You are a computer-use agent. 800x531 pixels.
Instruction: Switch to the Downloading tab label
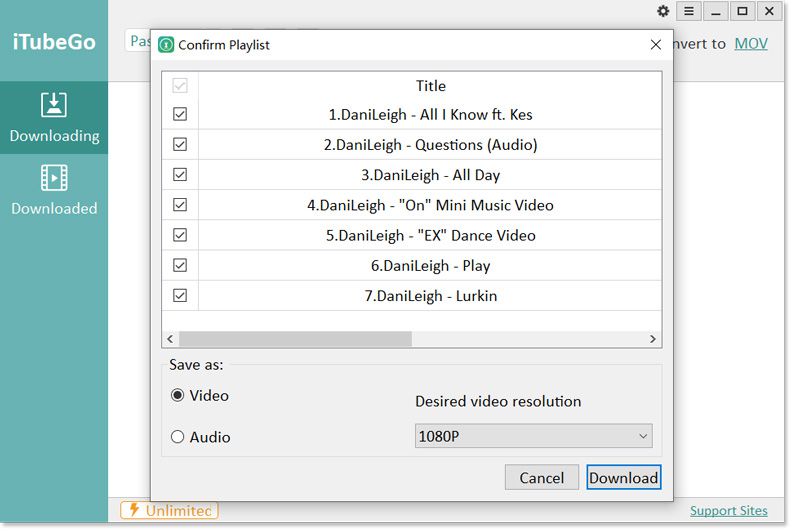point(55,136)
